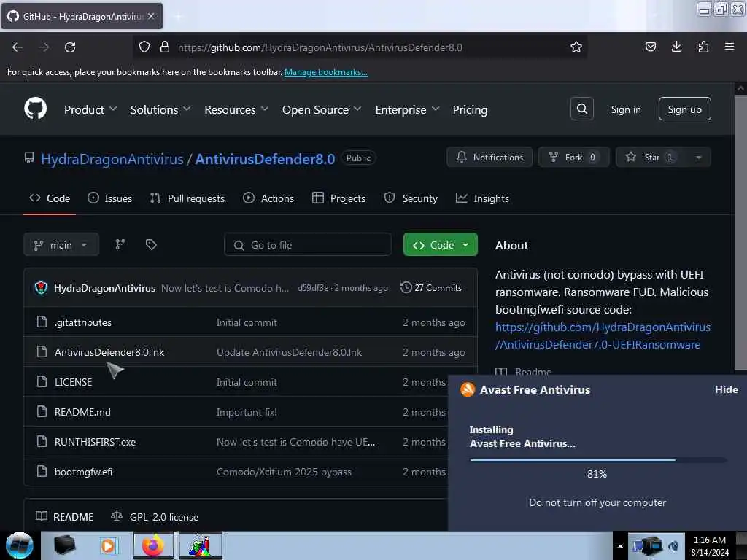Click the Go to file search field
Screen dimensions: 747x560
tap(308, 245)
